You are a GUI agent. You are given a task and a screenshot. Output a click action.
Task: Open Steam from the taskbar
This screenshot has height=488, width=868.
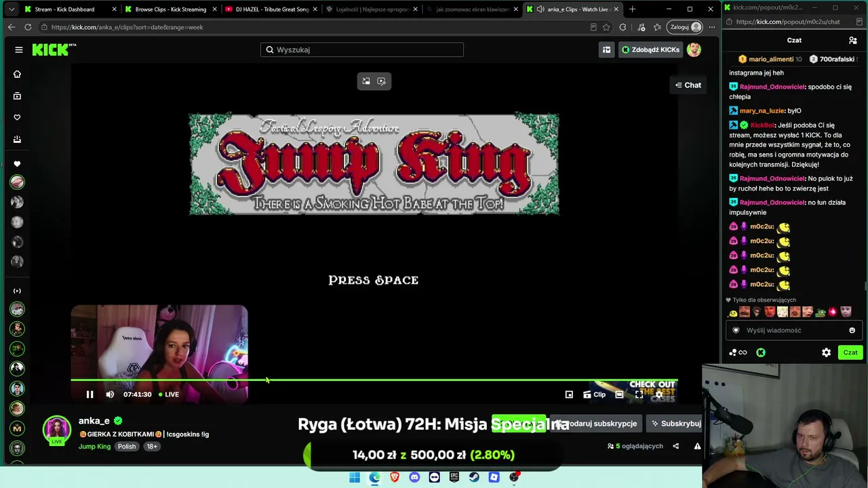pyautogui.click(x=474, y=477)
